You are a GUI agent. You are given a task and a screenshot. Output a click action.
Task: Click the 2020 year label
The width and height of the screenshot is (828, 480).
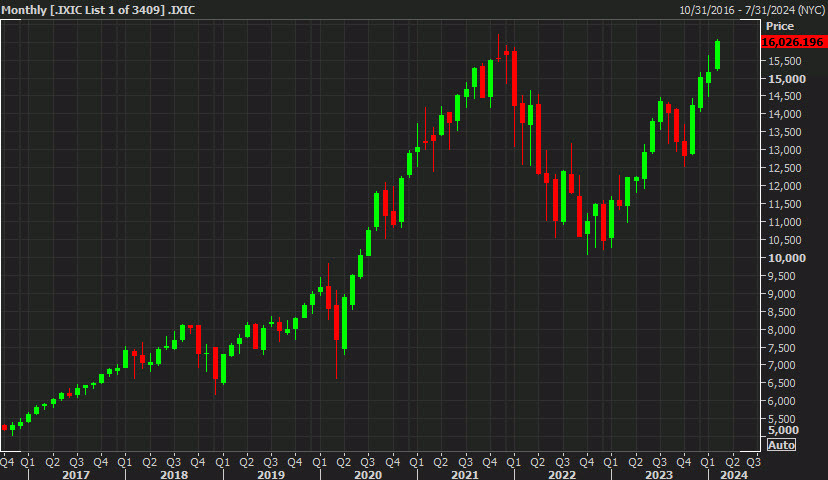click(x=368, y=474)
